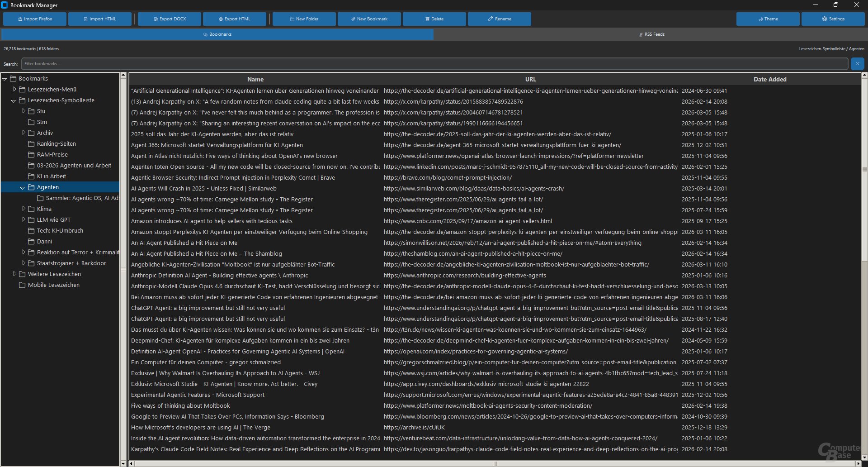This screenshot has width=868, height=467.
Task: Open the Settings button
Action: (x=833, y=19)
